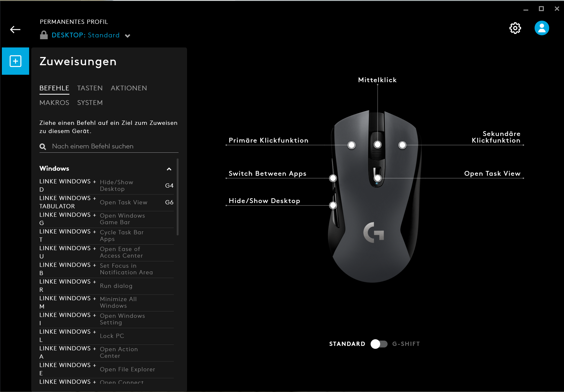Select the Open File Explorer command
Image resolution: width=564 pixels, height=392 pixels.
(106, 369)
